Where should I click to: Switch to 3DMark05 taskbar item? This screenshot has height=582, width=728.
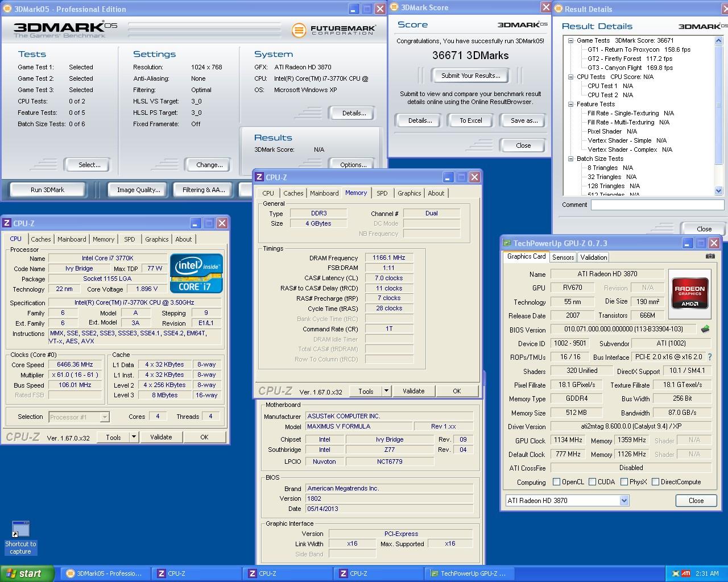pyautogui.click(x=104, y=573)
